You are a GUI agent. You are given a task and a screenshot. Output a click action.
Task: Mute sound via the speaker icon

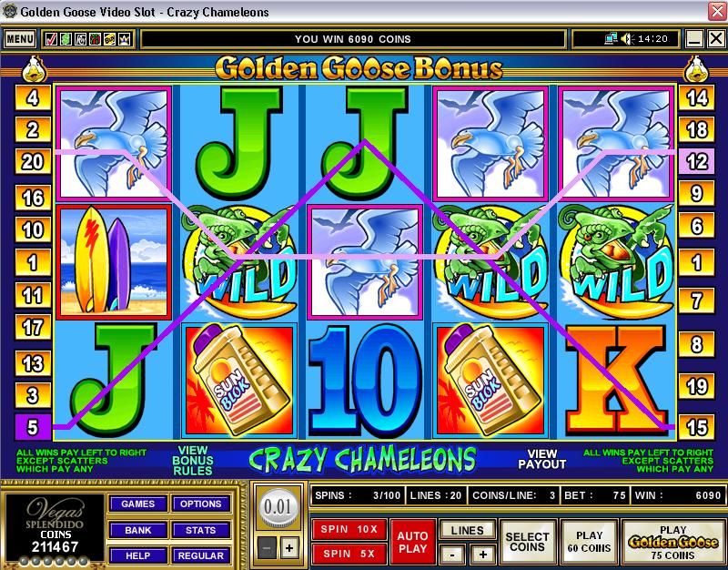[627, 39]
